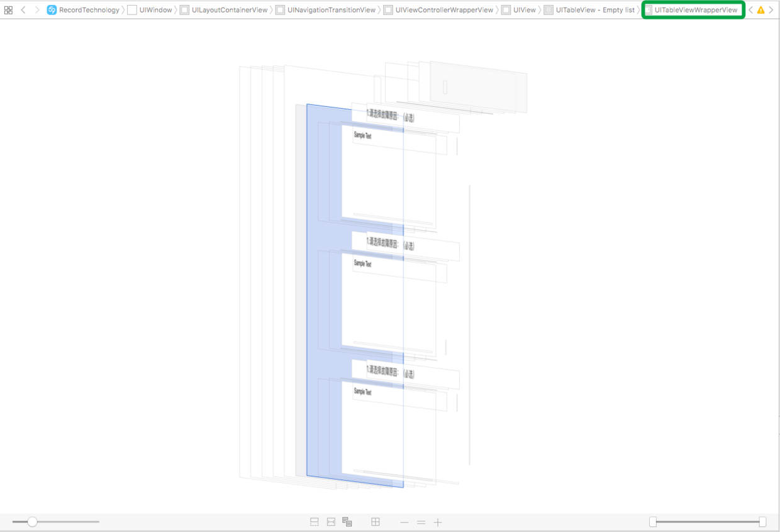Open the UILayoutContainerView path segment
The width and height of the screenshot is (780, 532).
tap(224, 10)
